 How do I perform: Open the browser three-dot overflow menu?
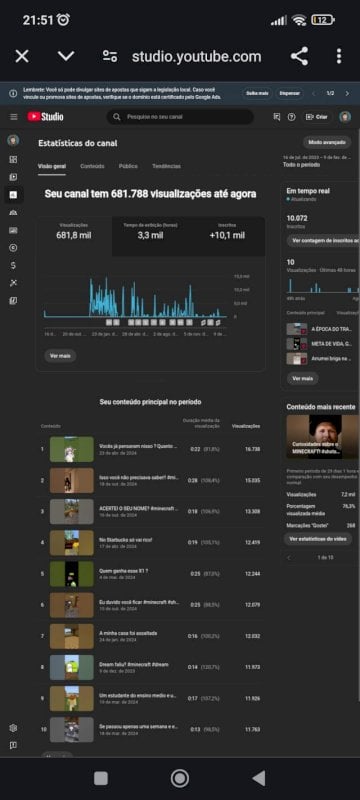pyautogui.click(x=339, y=56)
